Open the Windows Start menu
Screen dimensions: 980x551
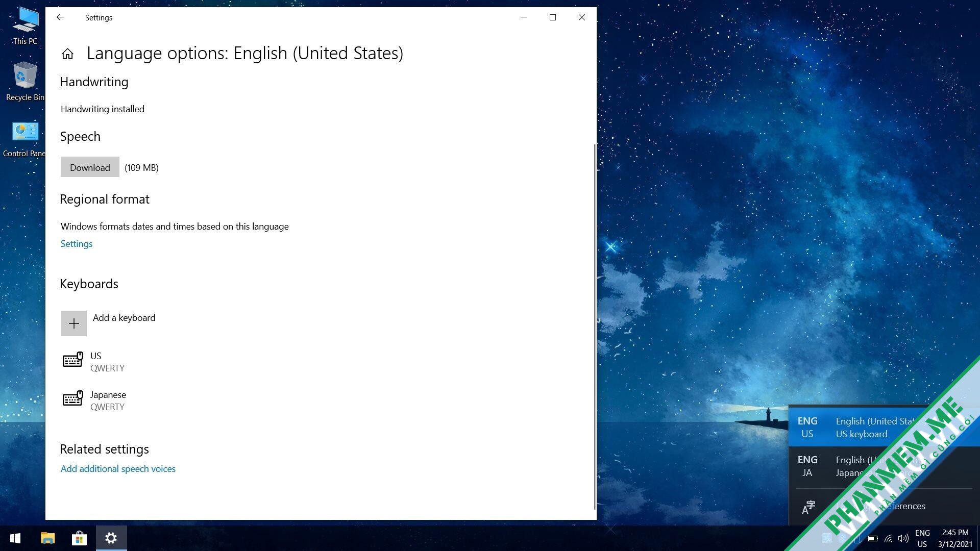[15, 538]
